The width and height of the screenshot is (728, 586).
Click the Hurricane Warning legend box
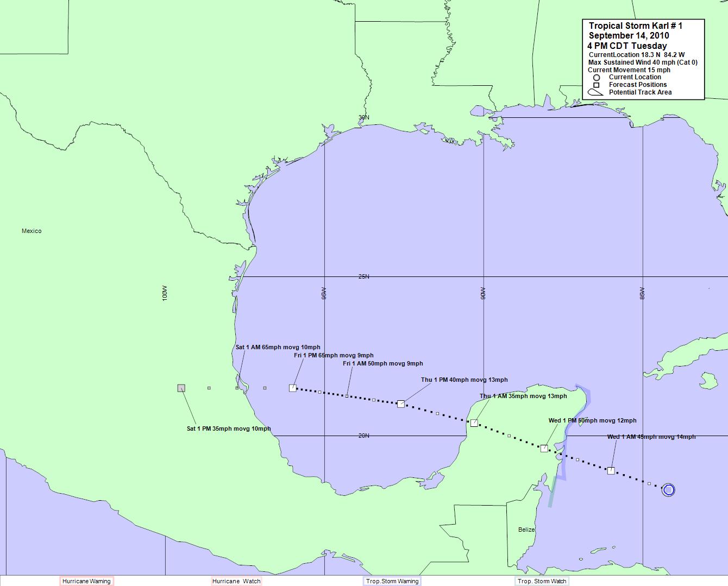coord(86,581)
